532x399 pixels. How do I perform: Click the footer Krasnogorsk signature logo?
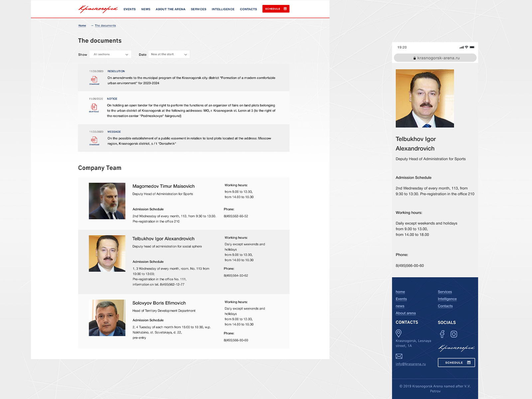coord(457,348)
